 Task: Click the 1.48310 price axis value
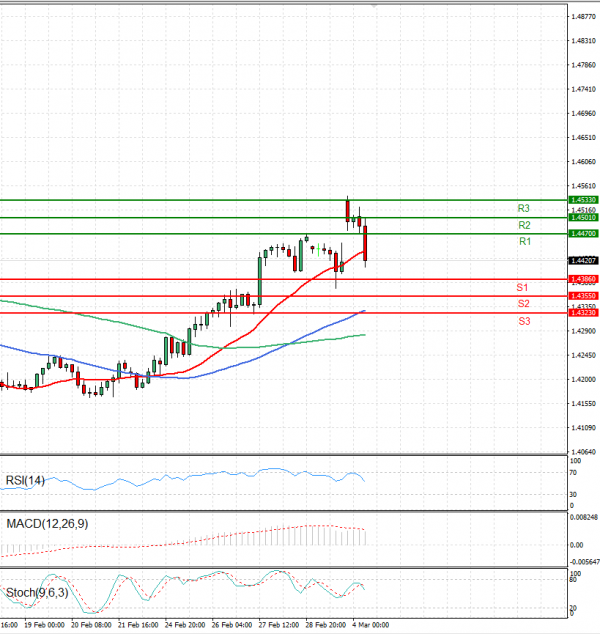point(583,41)
